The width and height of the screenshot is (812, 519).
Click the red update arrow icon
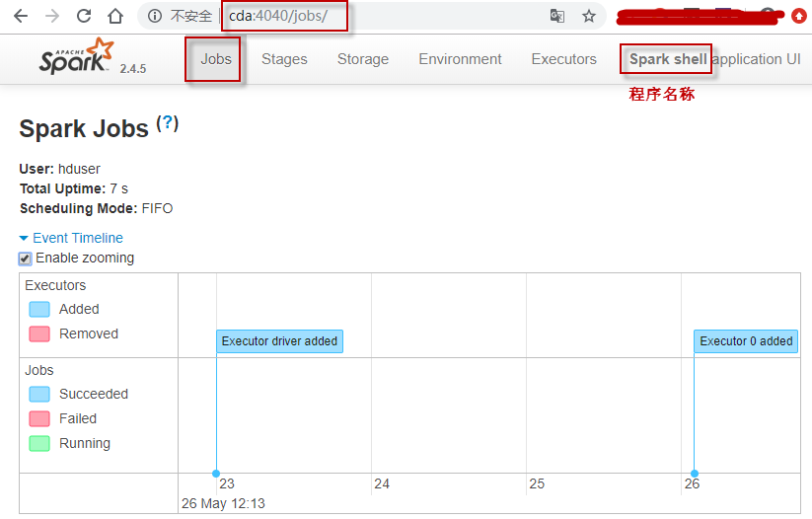(799, 16)
